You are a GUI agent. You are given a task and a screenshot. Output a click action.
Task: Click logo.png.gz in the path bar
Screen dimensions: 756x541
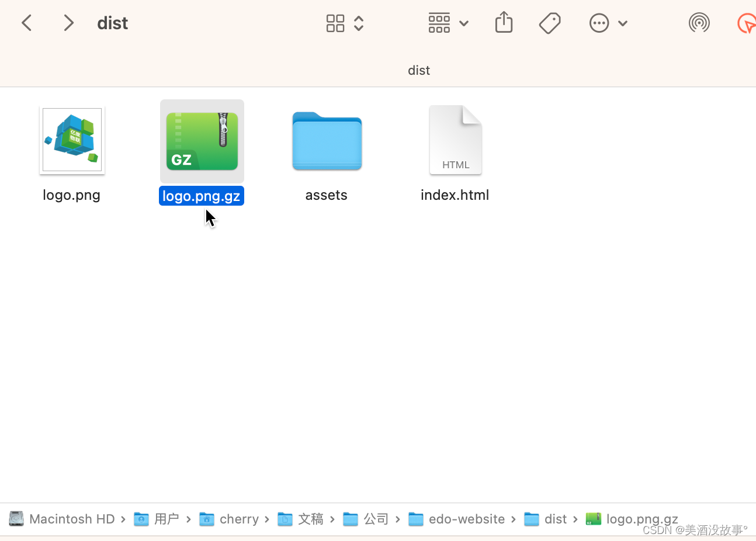632,519
